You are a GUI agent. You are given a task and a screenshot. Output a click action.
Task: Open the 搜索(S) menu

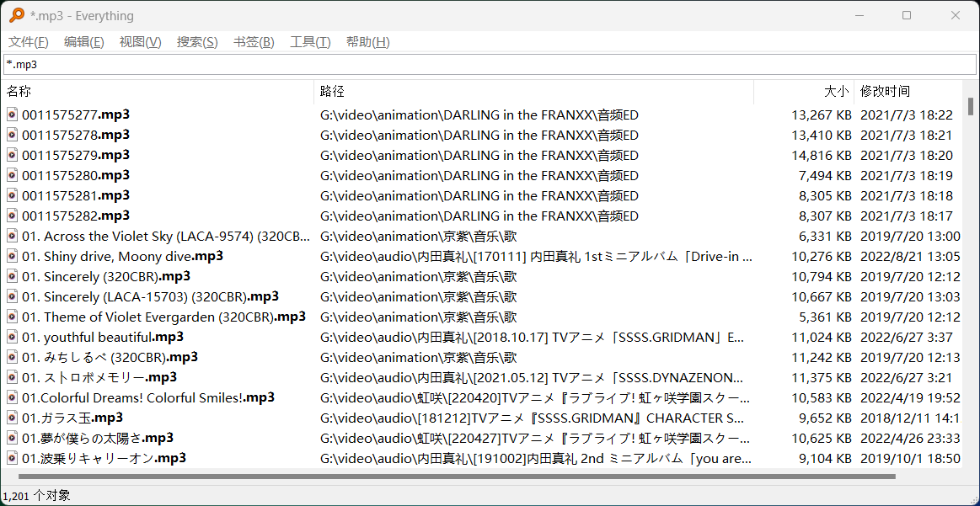(x=196, y=42)
